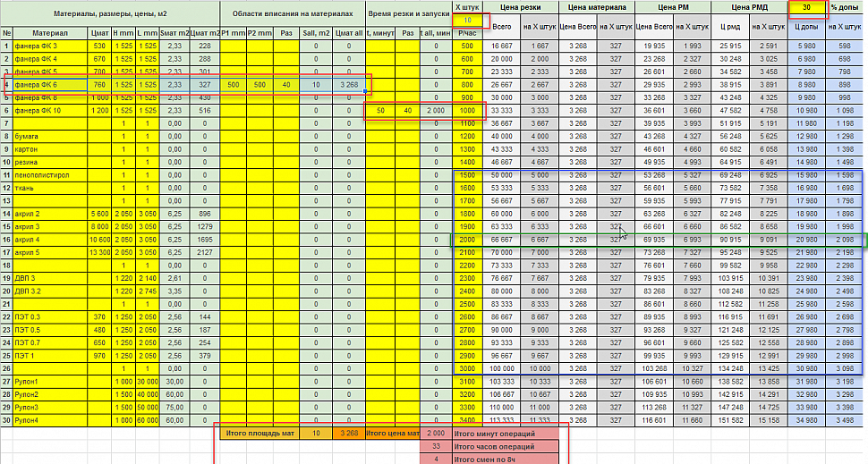Click the row number '22' cell
This screenshot has height=464, width=868.
[6, 316]
